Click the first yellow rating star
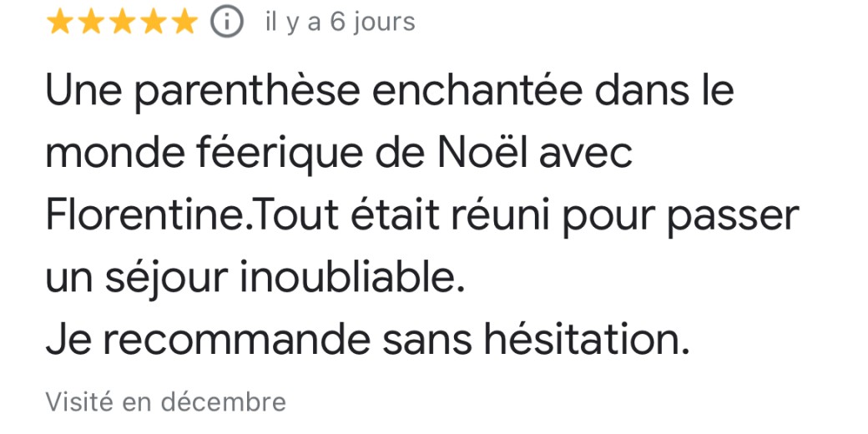This screenshot has width=868, height=434. [60, 23]
